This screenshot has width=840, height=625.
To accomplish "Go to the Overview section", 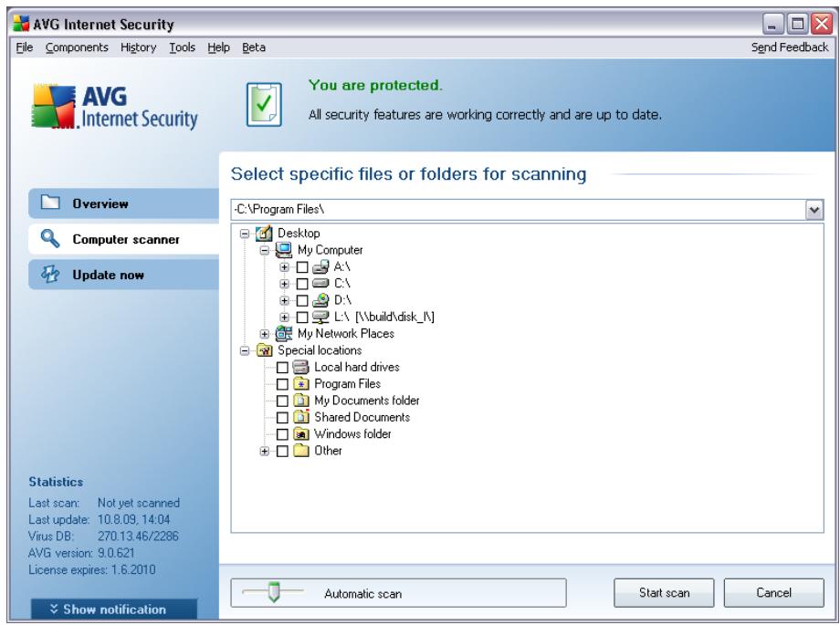I will 124,203.
